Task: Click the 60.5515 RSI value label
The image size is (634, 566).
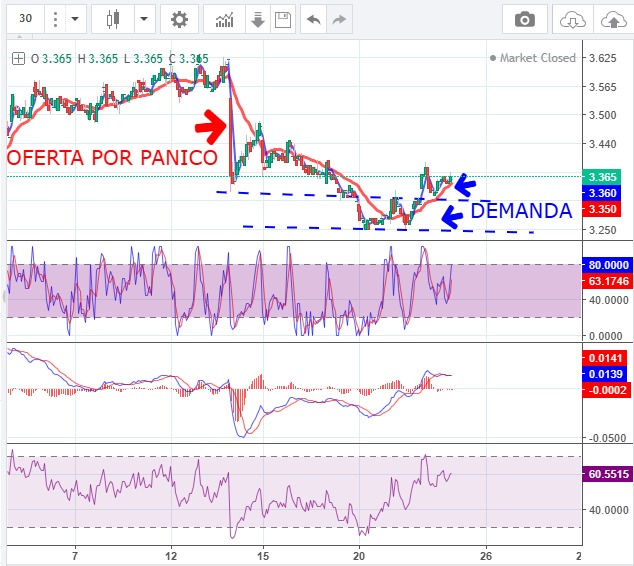Action: [607, 475]
